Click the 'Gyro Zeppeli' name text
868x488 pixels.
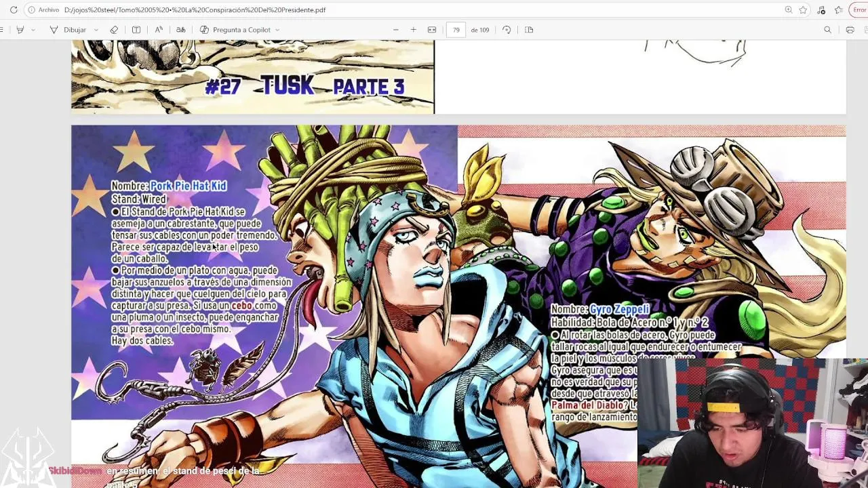point(620,310)
